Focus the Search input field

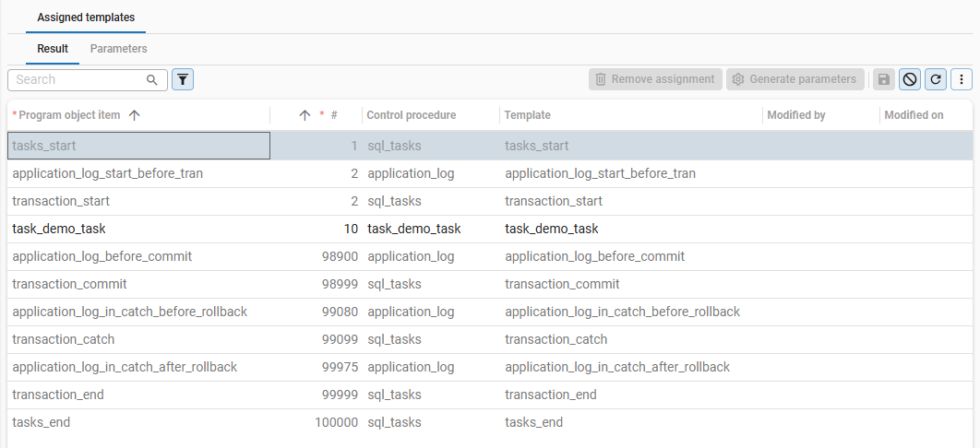click(x=88, y=80)
